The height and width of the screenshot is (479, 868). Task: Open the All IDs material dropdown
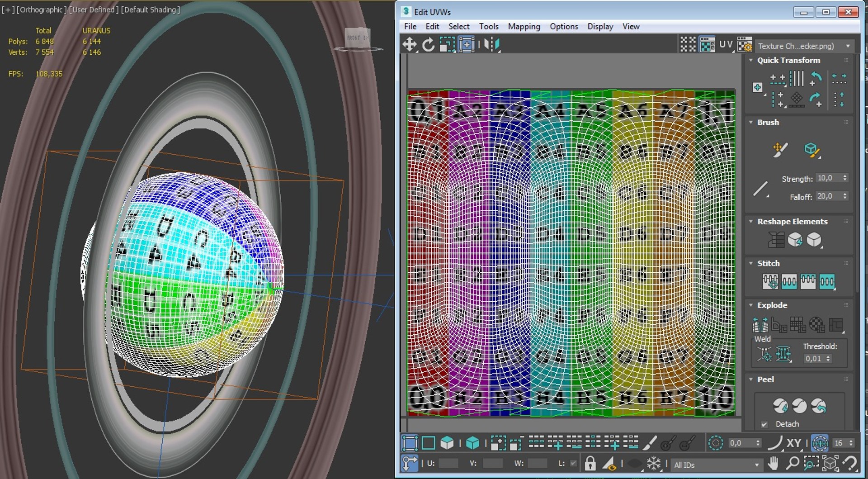pyautogui.click(x=716, y=465)
